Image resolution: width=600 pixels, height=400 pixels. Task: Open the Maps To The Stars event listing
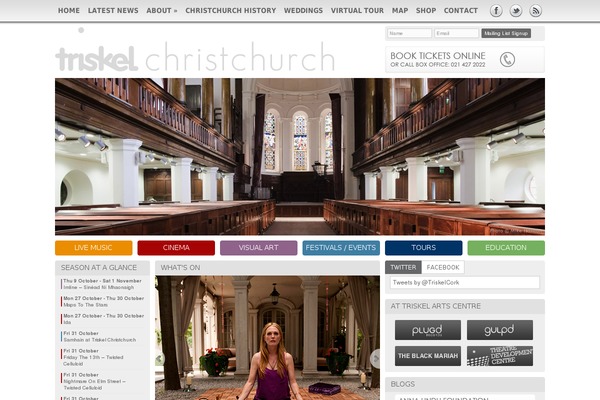[103, 302]
